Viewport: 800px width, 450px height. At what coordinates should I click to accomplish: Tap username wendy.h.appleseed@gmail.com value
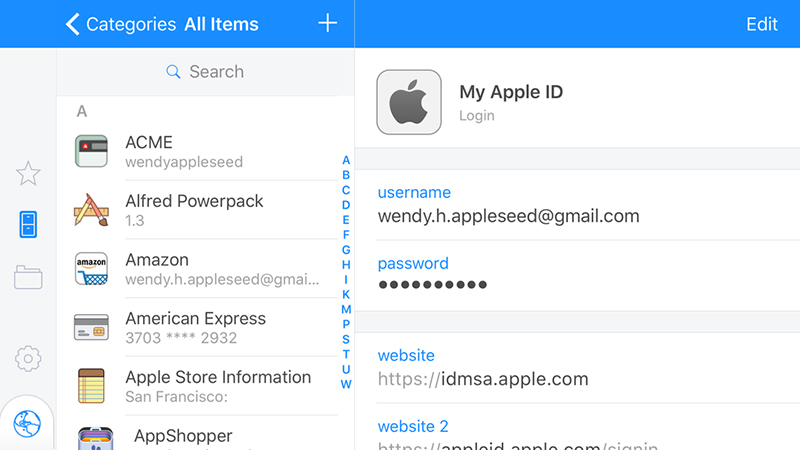[508, 216]
